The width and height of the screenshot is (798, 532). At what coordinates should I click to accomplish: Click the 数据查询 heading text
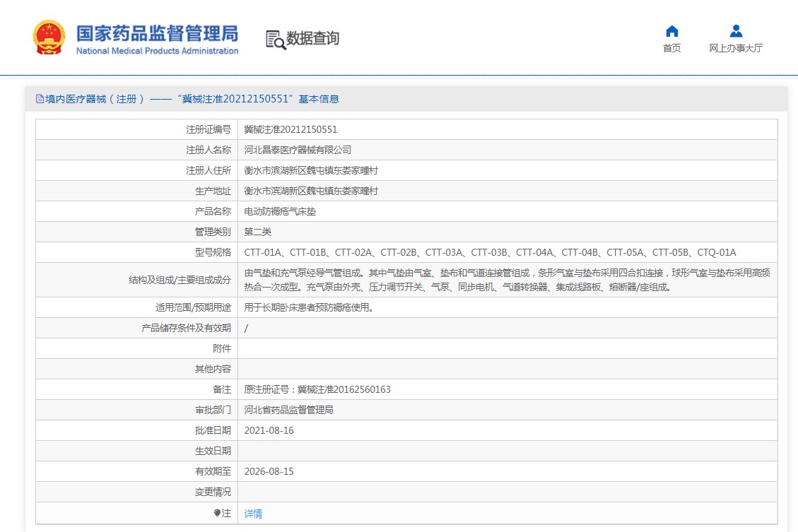click(x=313, y=39)
